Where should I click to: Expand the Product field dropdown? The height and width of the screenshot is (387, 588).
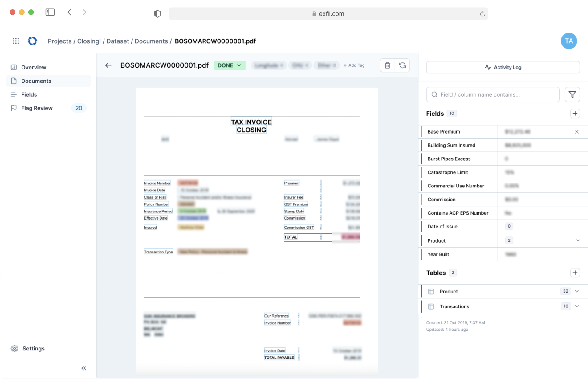click(577, 240)
